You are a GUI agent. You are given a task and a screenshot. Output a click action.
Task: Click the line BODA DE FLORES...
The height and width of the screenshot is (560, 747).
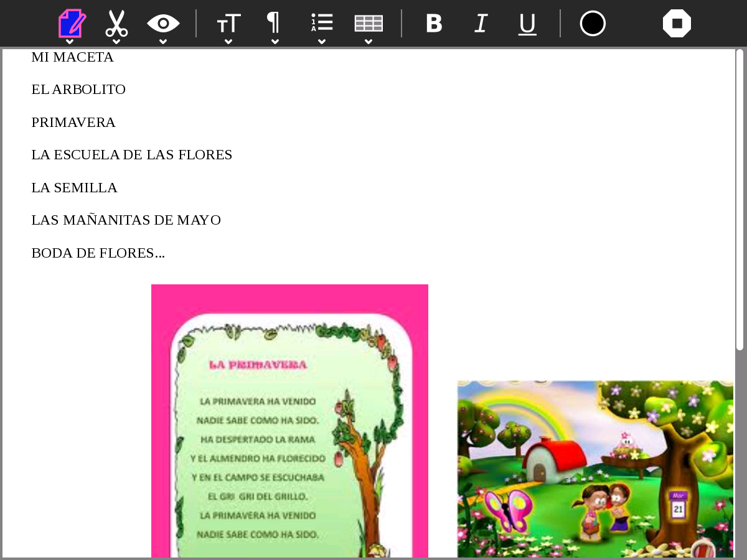(x=98, y=253)
